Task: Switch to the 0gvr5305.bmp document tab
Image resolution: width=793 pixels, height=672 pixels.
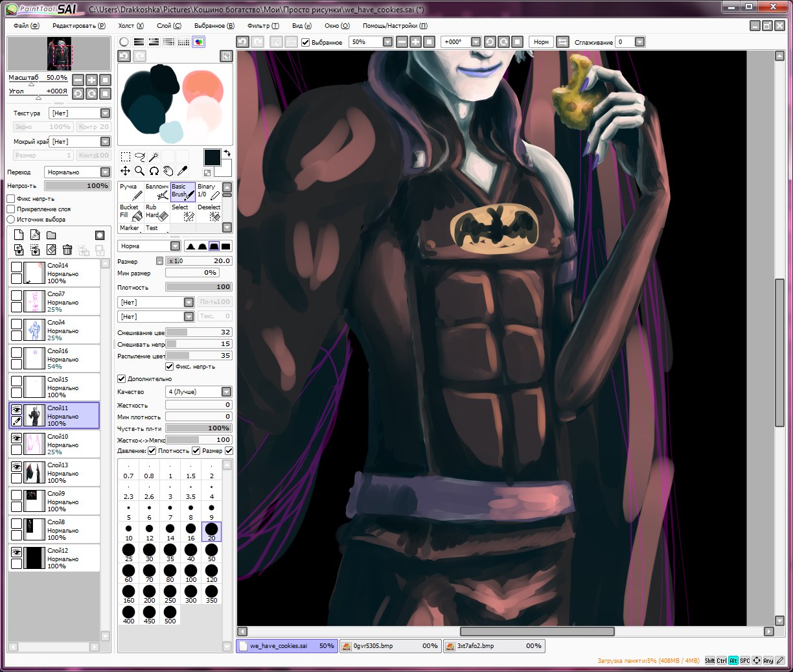Action: point(389,646)
